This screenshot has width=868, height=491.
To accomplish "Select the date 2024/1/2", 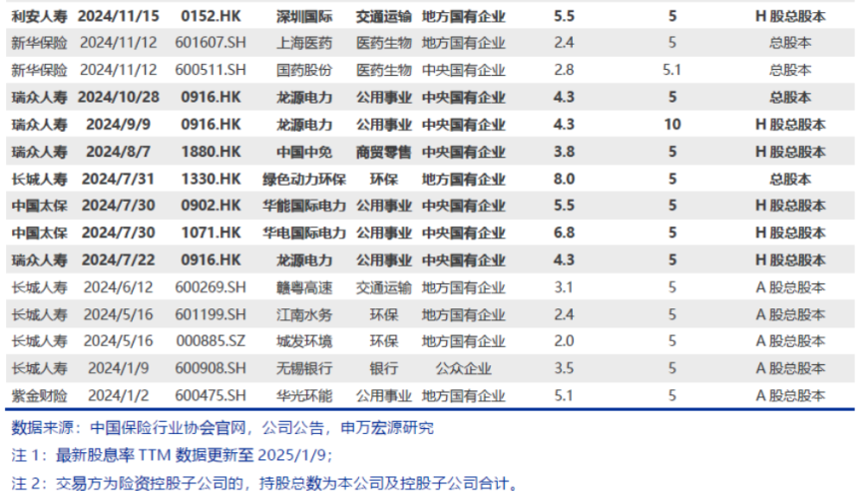I will (119, 396).
